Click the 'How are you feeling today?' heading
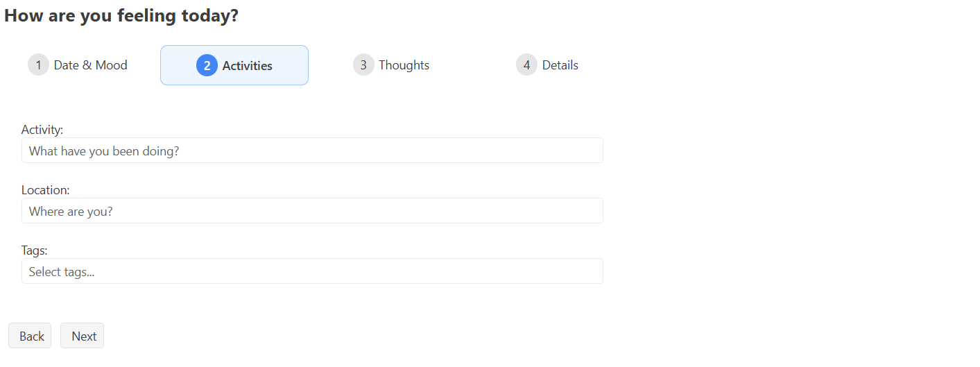This screenshot has height=367, width=980. pyautogui.click(x=121, y=15)
